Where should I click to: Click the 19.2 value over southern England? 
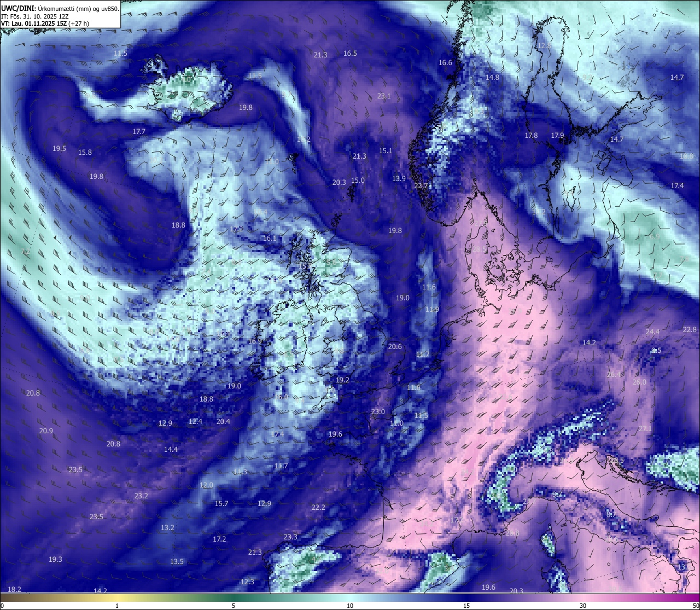pos(342,380)
